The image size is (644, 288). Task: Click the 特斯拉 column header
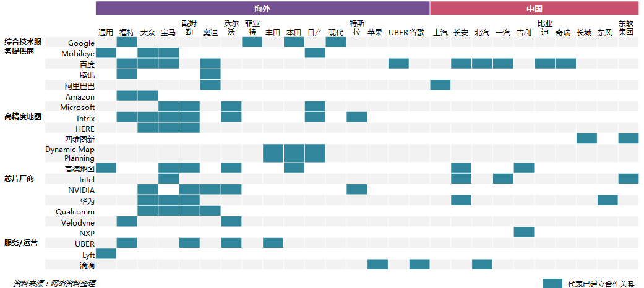pyautogui.click(x=356, y=27)
